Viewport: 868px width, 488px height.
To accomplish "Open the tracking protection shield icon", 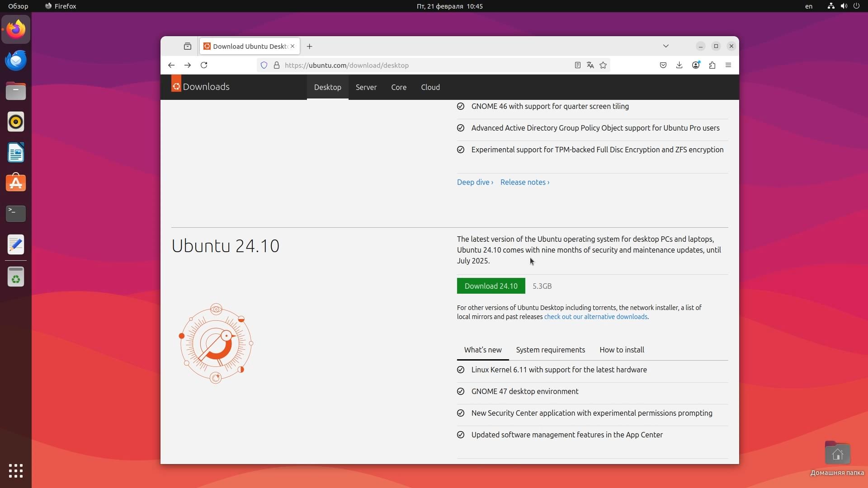I will tap(264, 65).
